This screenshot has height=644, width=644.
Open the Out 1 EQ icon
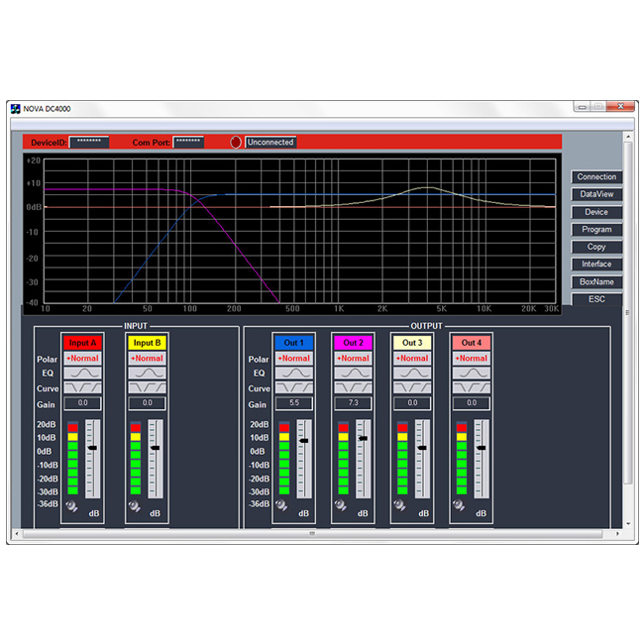(293, 374)
